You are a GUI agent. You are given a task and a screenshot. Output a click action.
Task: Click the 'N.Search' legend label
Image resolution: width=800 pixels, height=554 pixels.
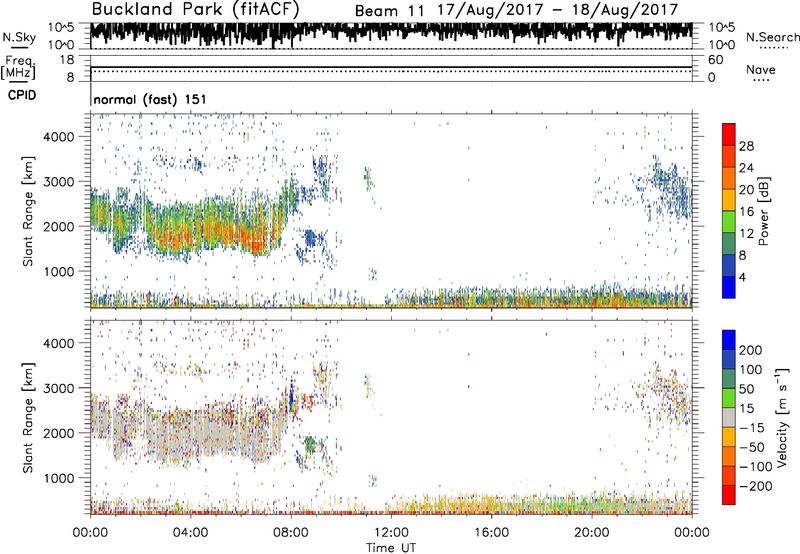(772, 37)
